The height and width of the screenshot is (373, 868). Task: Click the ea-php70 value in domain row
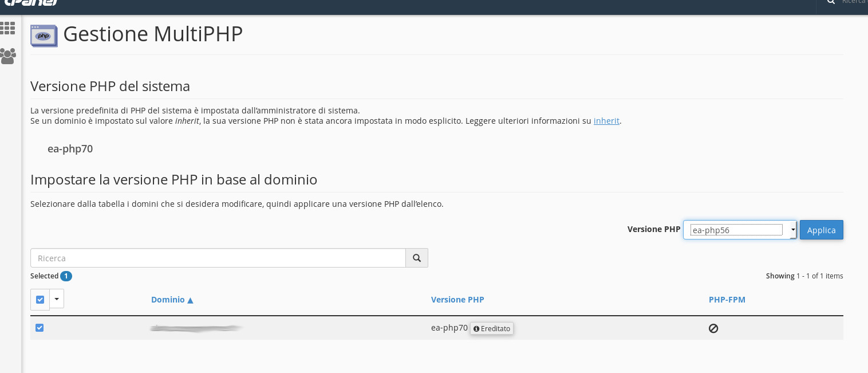tap(449, 328)
